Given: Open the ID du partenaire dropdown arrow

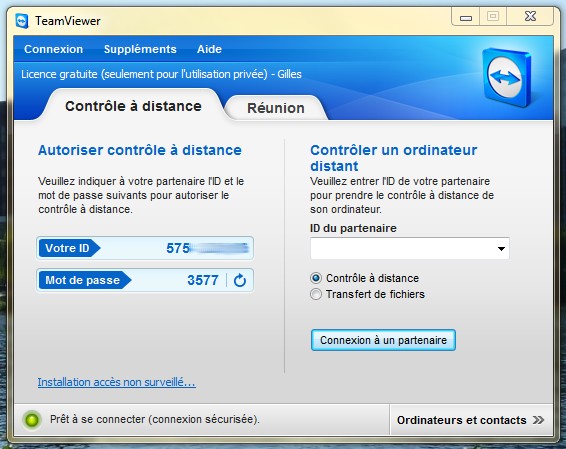Looking at the screenshot, I should pos(501,249).
